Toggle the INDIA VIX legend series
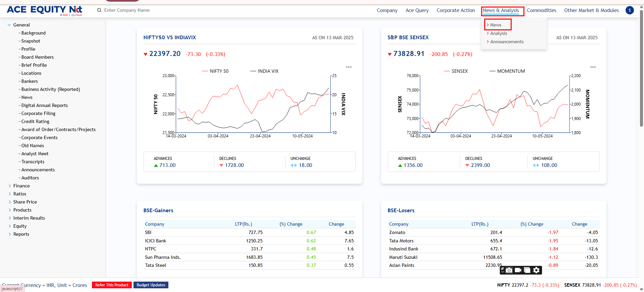Screen dimensions: 644x292 [x=265, y=71]
